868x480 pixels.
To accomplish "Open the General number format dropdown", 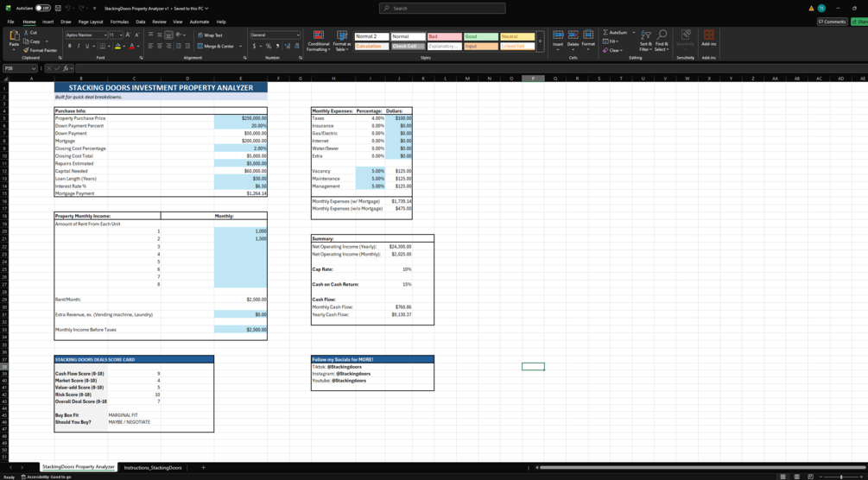I will click(x=298, y=35).
